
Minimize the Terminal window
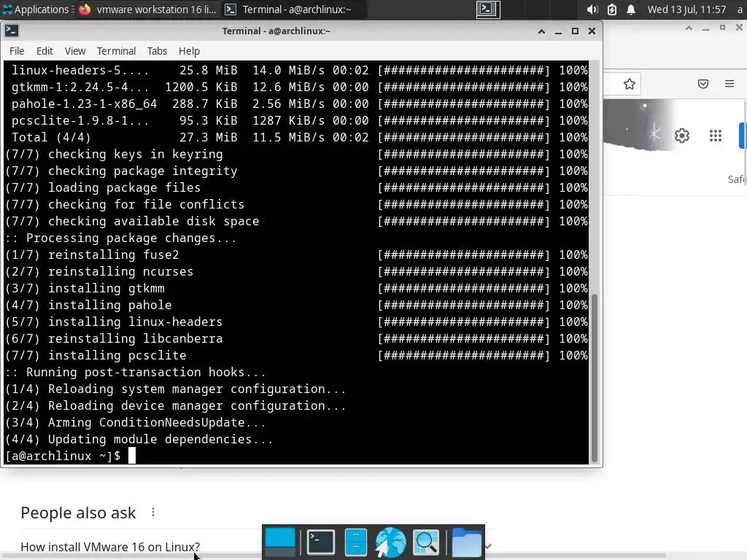[558, 31]
